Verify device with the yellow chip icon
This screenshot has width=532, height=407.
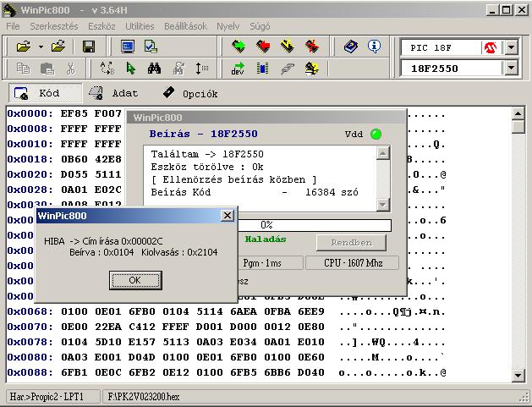tap(288, 47)
